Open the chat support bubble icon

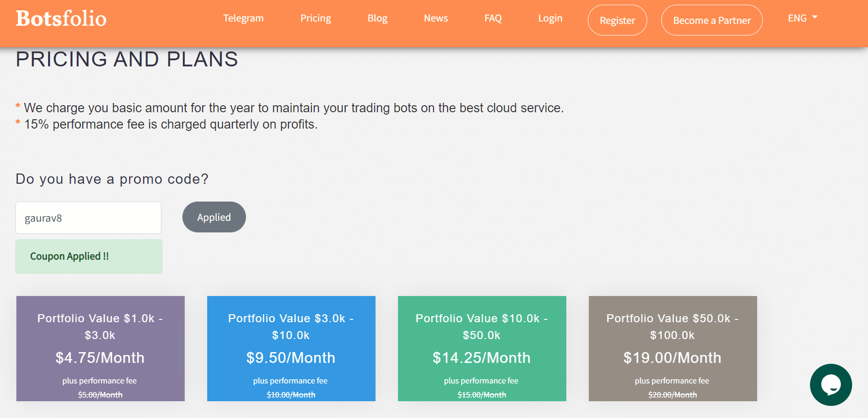tap(831, 385)
